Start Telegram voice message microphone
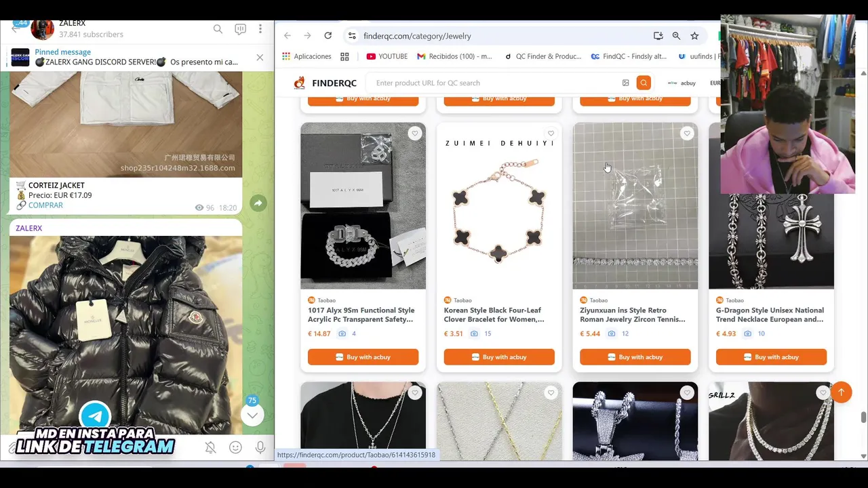Image resolution: width=868 pixels, height=488 pixels. tap(260, 447)
